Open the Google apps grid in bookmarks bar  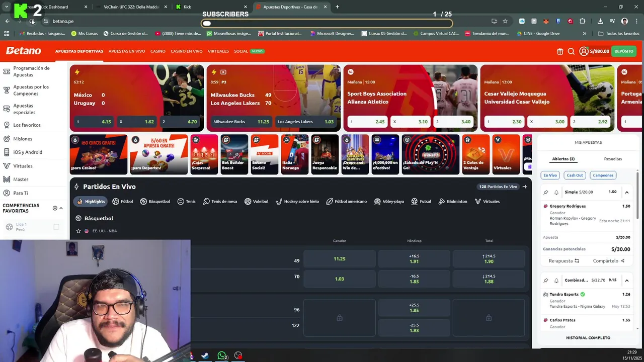(7, 33)
